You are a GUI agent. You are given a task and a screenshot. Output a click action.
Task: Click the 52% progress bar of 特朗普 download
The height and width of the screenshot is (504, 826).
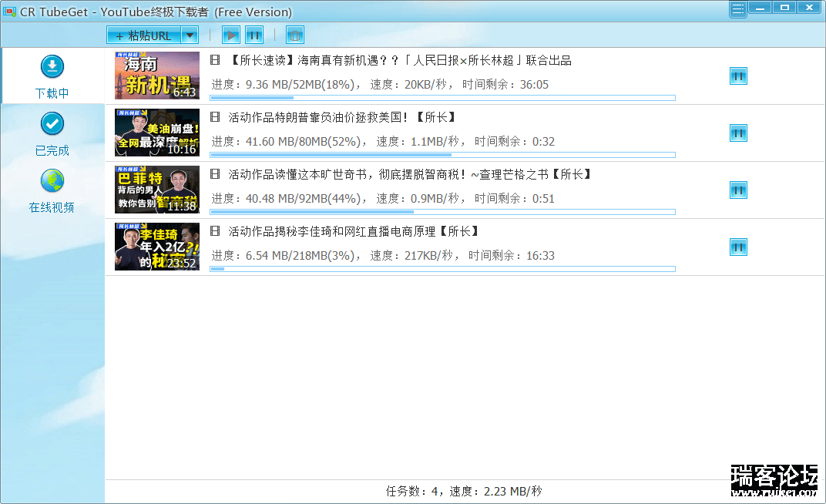point(442,155)
